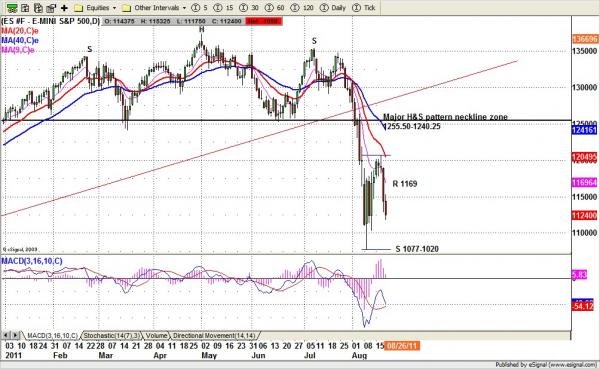
Task: Click the green chart layout icon
Action: pos(12,7)
